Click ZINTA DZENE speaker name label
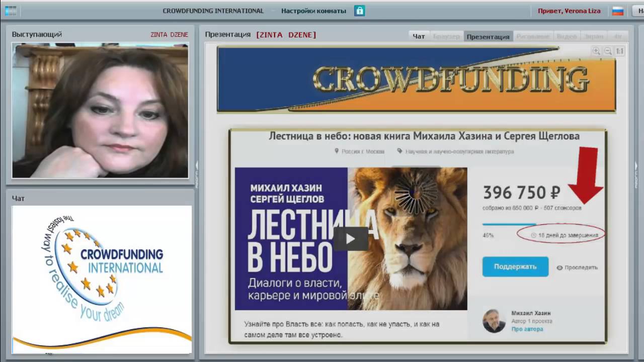Screen dimensions: 644x362 point(169,35)
